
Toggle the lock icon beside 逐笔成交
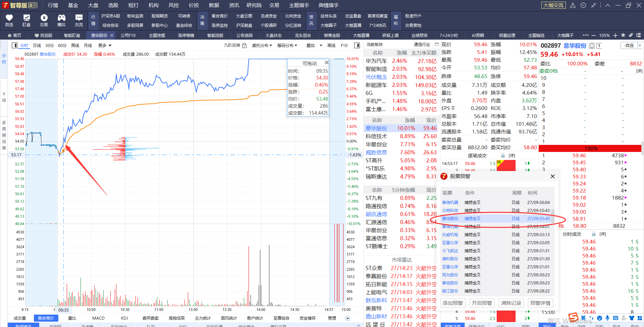click(x=503, y=156)
